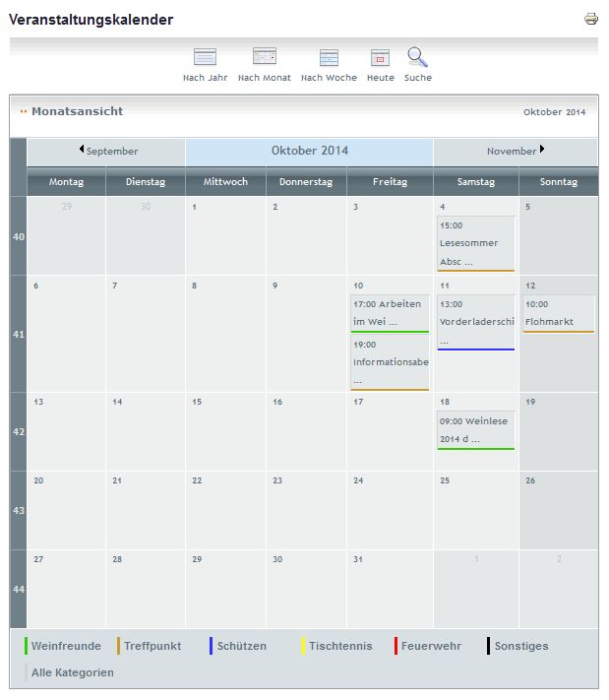Switch to Nach Monat month view icon
The image size is (609, 700).
[x=264, y=57]
